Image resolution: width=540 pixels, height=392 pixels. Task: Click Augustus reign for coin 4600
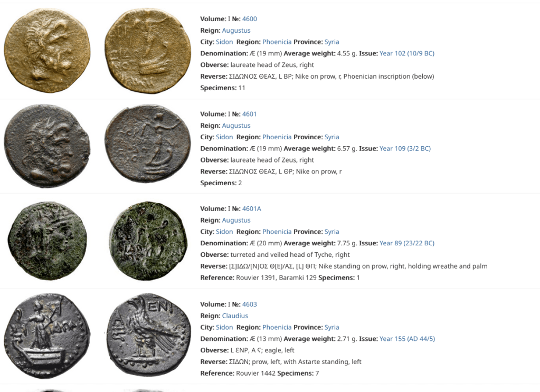click(236, 30)
